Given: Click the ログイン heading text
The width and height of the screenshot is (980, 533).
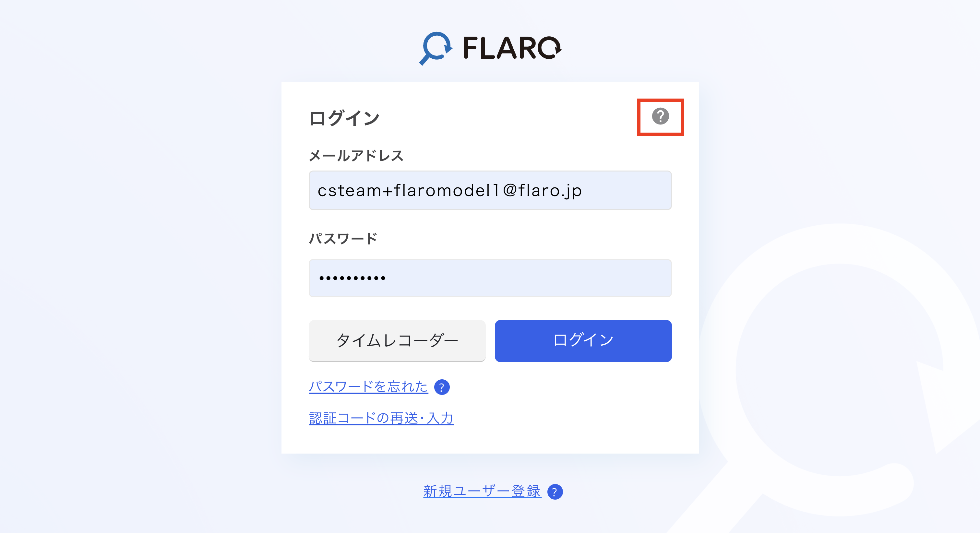Looking at the screenshot, I should (344, 118).
